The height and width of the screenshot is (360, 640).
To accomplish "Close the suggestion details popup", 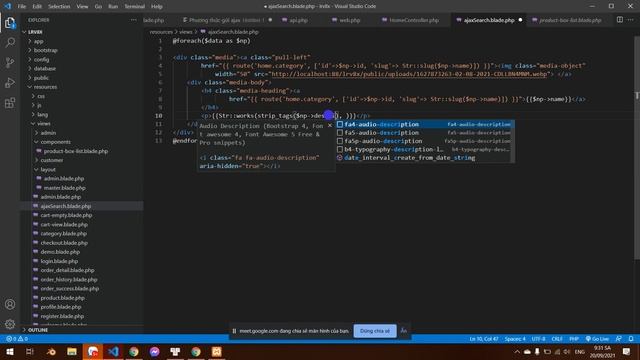I will (330, 126).
